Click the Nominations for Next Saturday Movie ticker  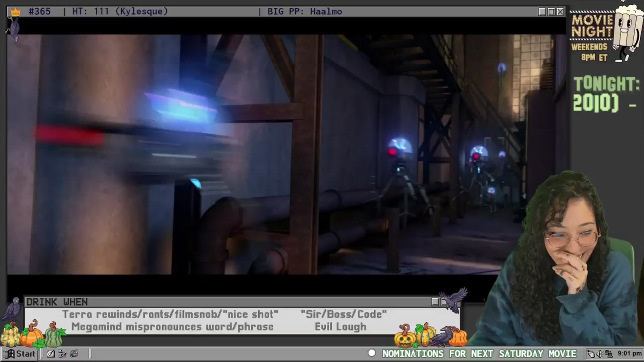[479, 354]
